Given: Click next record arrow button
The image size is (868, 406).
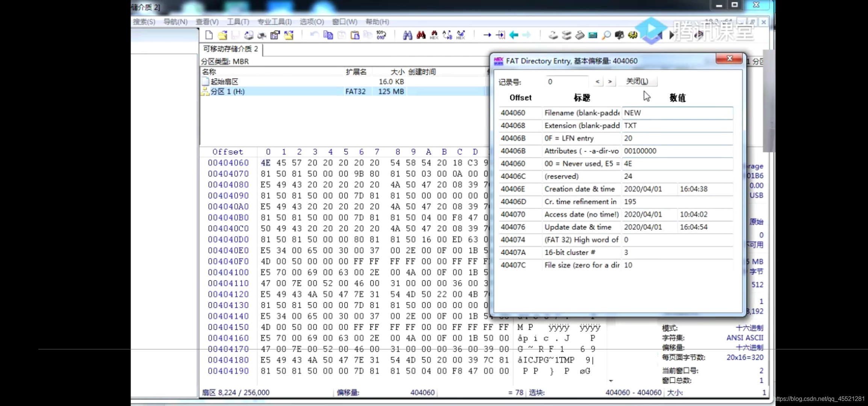Looking at the screenshot, I should click(x=609, y=82).
